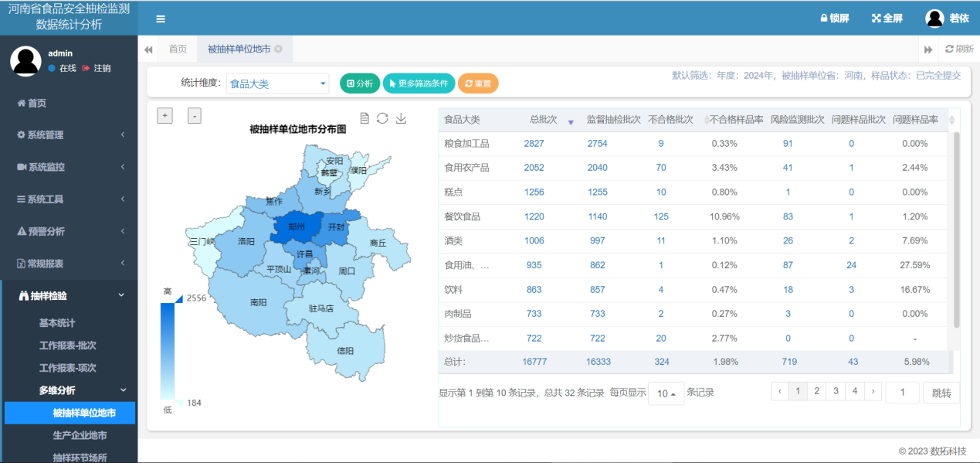This screenshot has width=980, height=463.
Task: Click 信阳 region on the map
Action: coord(345,352)
